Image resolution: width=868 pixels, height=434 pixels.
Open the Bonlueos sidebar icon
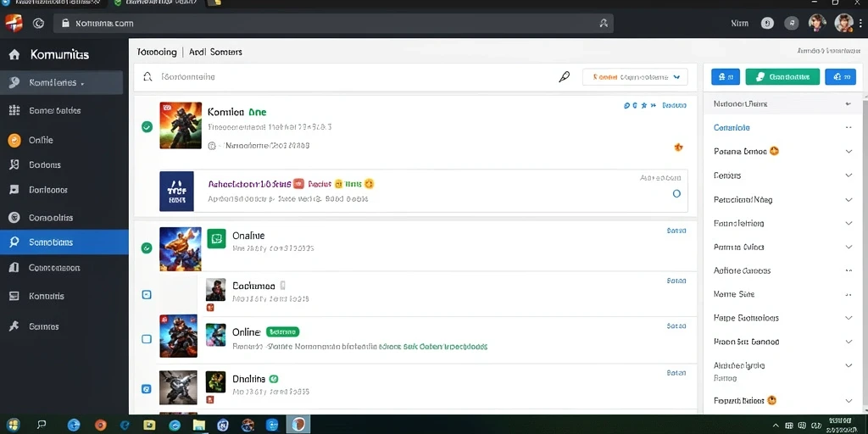pyautogui.click(x=14, y=189)
